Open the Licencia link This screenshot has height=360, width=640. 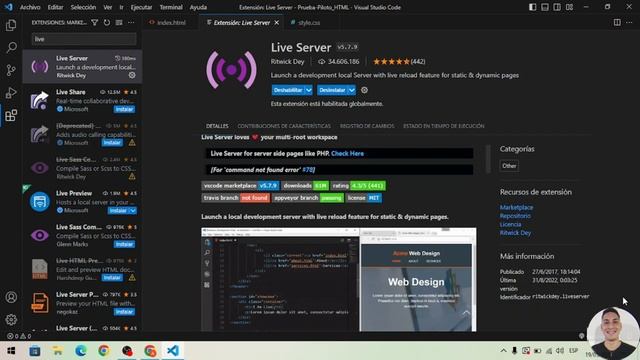510,224
